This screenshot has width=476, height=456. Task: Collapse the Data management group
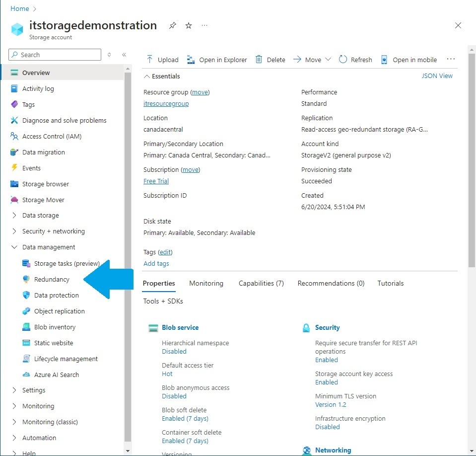coord(14,247)
